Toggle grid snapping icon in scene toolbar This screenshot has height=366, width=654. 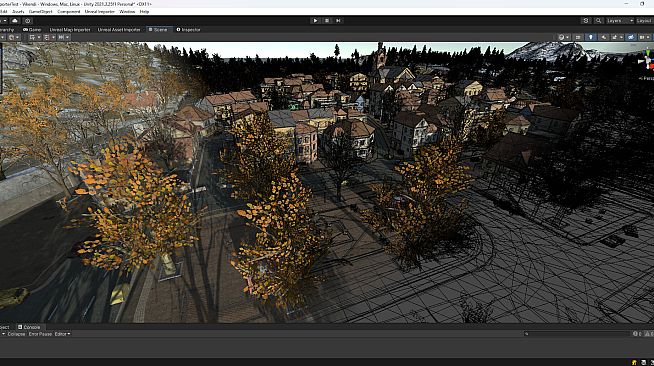32,37
